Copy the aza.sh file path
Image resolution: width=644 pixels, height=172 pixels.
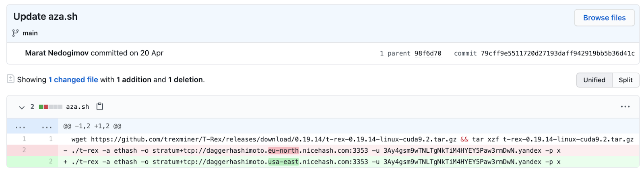click(100, 106)
